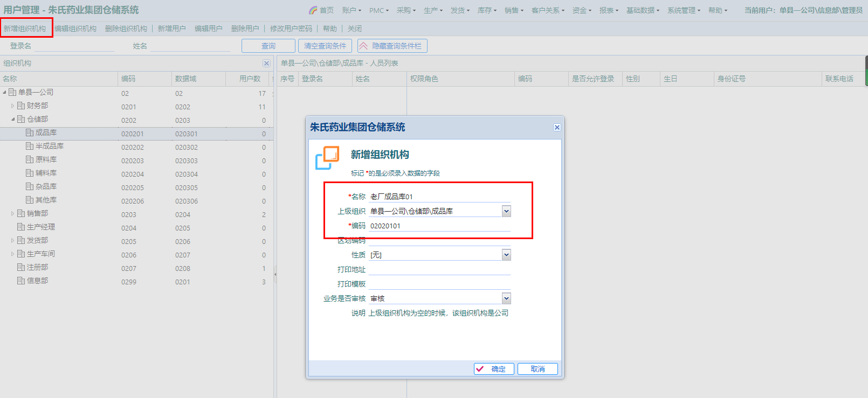Close the 新增组织机构 dialog window
The width and height of the screenshot is (868, 398).
[557, 128]
